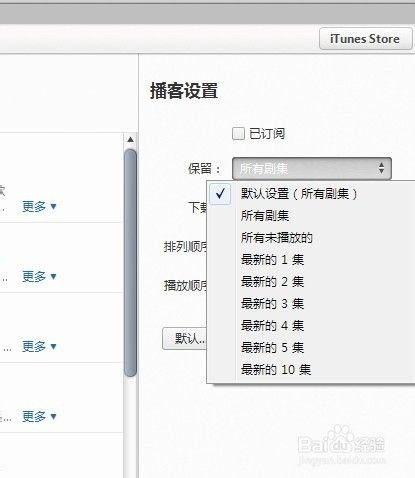Click the 保留： label
415x478 pixels.
coord(204,169)
